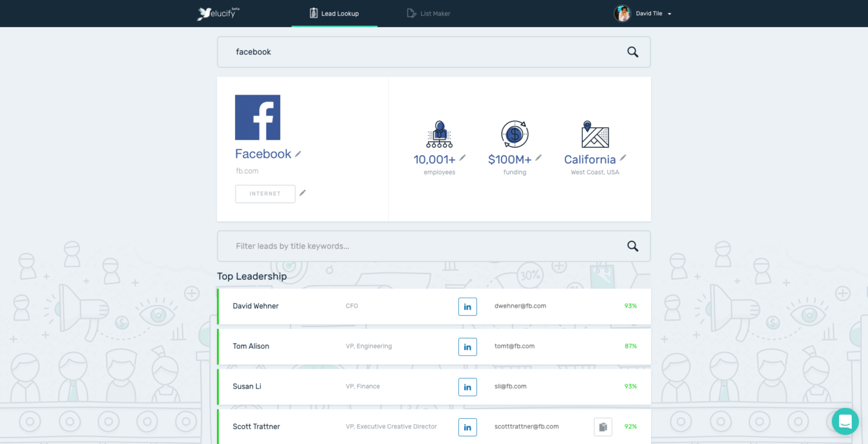Select the scotttrattner@fb.com email
The image size is (868, 444).
click(526, 427)
